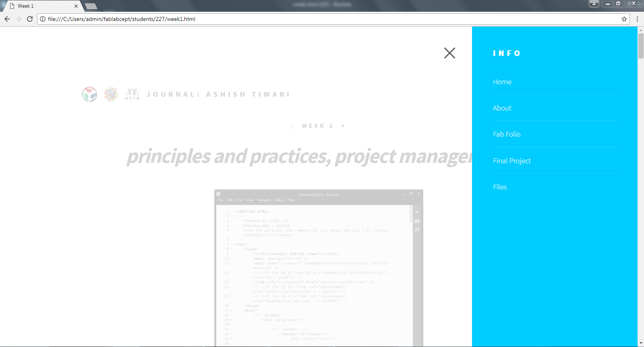Screen dimensions: 644x347
Task: Reload the current page
Action: click(x=30, y=19)
